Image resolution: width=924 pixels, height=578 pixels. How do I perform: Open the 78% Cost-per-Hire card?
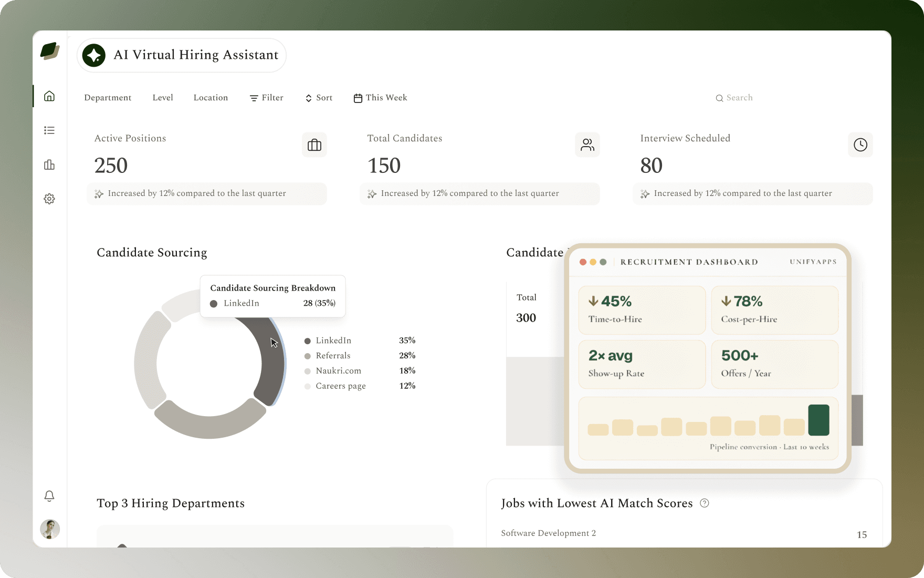point(775,310)
